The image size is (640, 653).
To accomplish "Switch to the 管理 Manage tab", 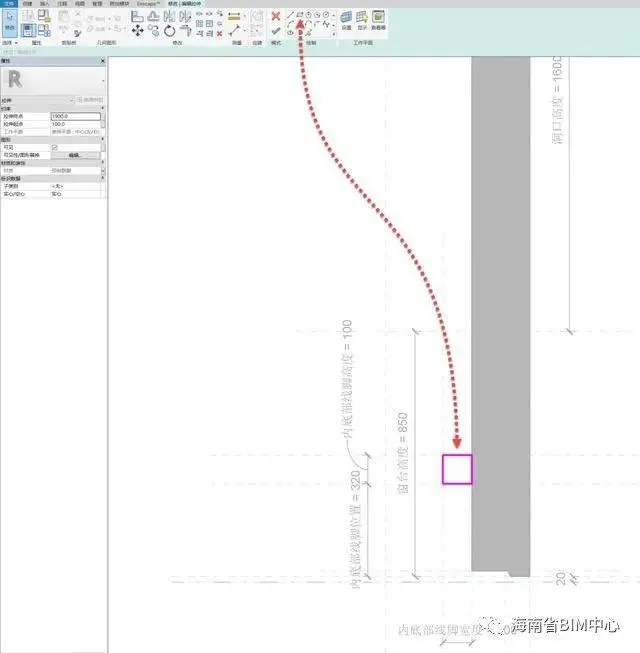I will pyautogui.click(x=97, y=3).
